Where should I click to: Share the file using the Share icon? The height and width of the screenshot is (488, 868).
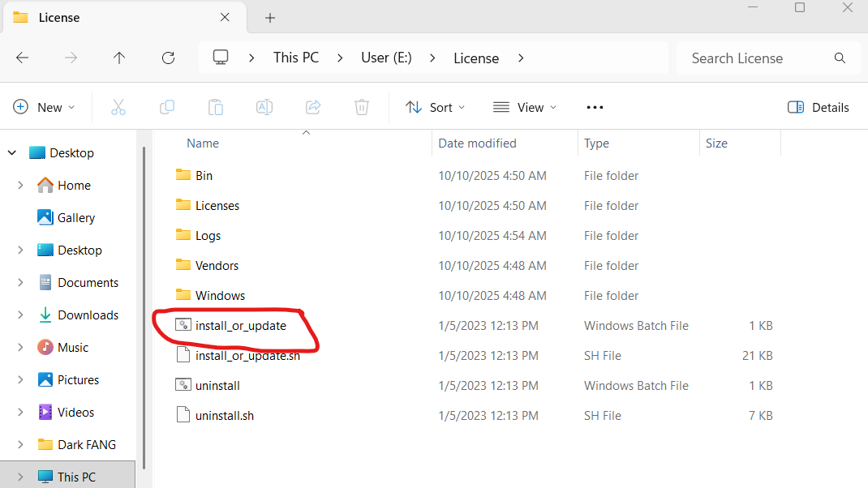tap(312, 106)
